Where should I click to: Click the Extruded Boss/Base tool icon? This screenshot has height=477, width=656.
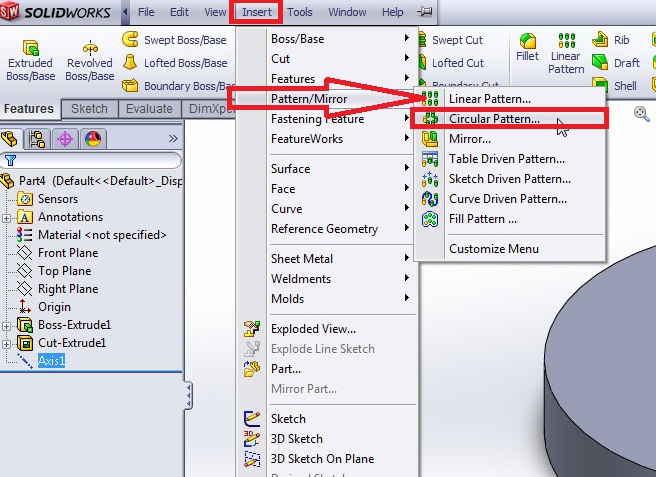pyautogui.click(x=31, y=48)
